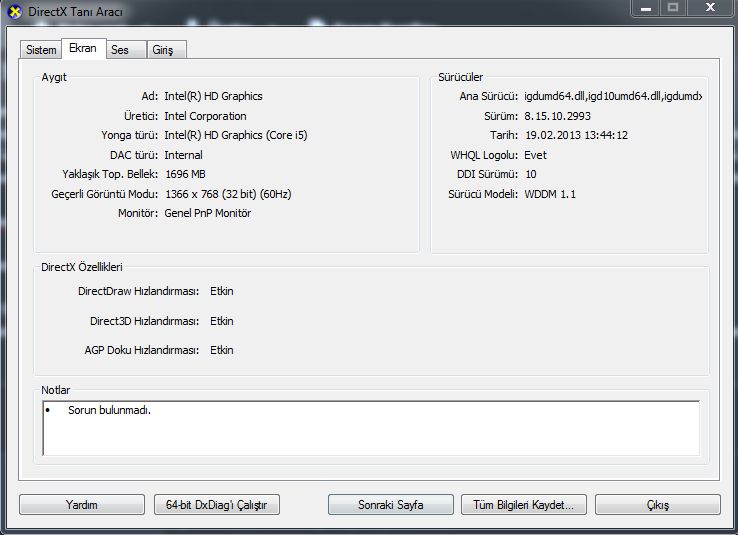Screen dimensions: 738x535
Task: Click AGP Doku Hızlandırması status 'Etkin'
Action: pos(222,350)
